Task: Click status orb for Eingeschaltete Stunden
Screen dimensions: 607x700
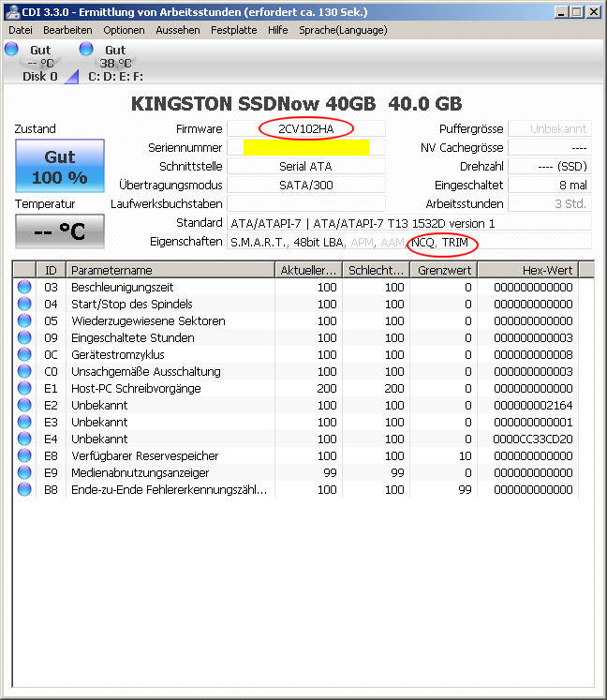Action: [24, 337]
